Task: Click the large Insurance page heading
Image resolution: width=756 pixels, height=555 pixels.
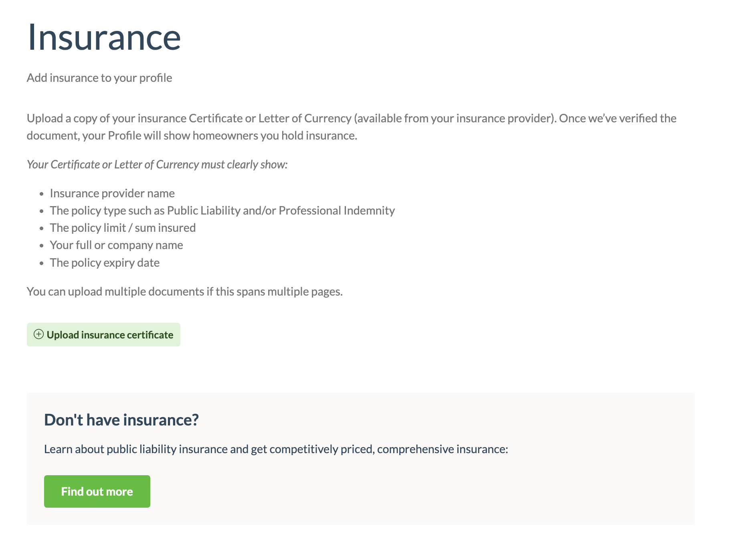Action: point(104,37)
